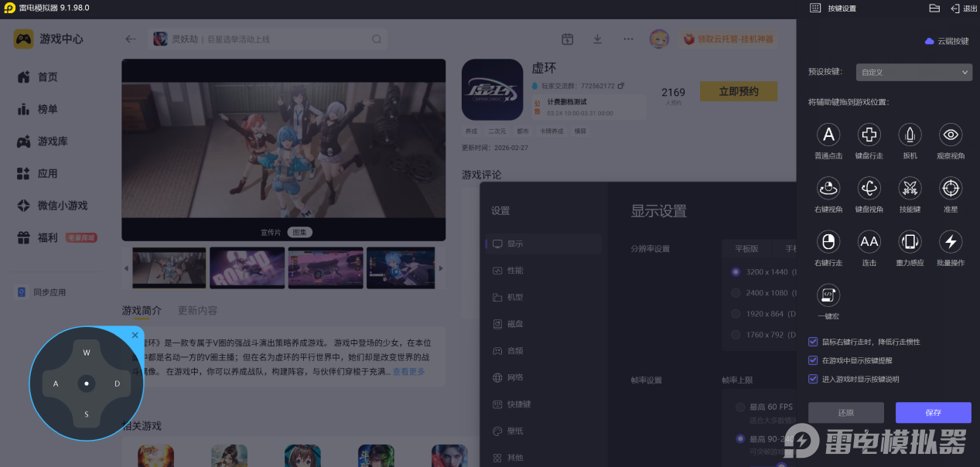Select the 重力感应 (gravity sensor) icon

coord(910,241)
